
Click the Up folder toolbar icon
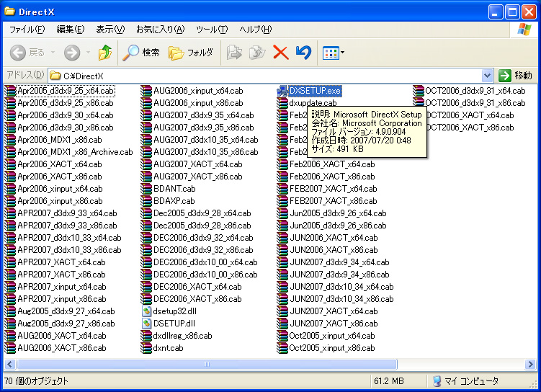105,53
